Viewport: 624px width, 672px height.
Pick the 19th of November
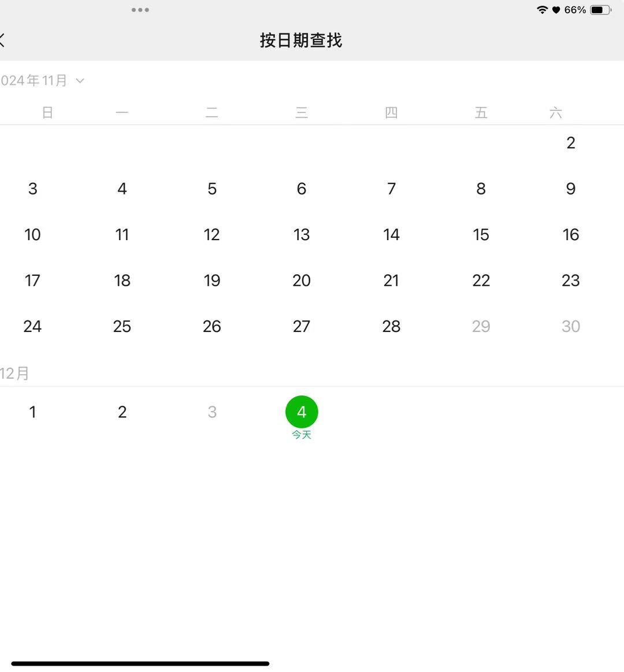pos(212,280)
